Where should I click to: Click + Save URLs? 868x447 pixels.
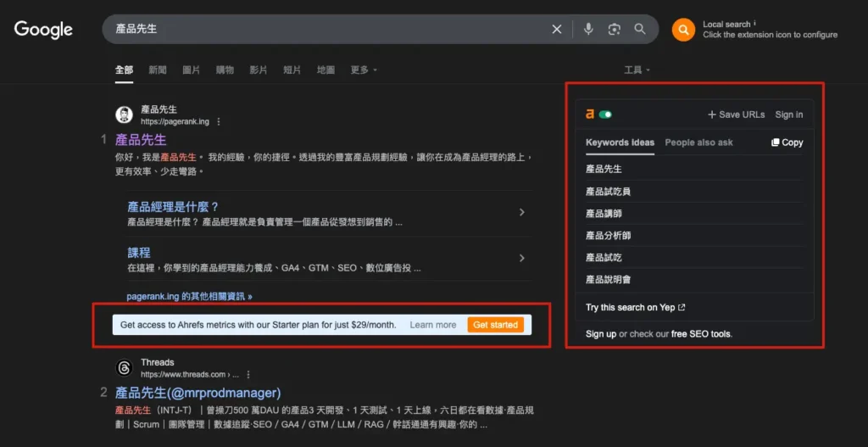coord(737,115)
